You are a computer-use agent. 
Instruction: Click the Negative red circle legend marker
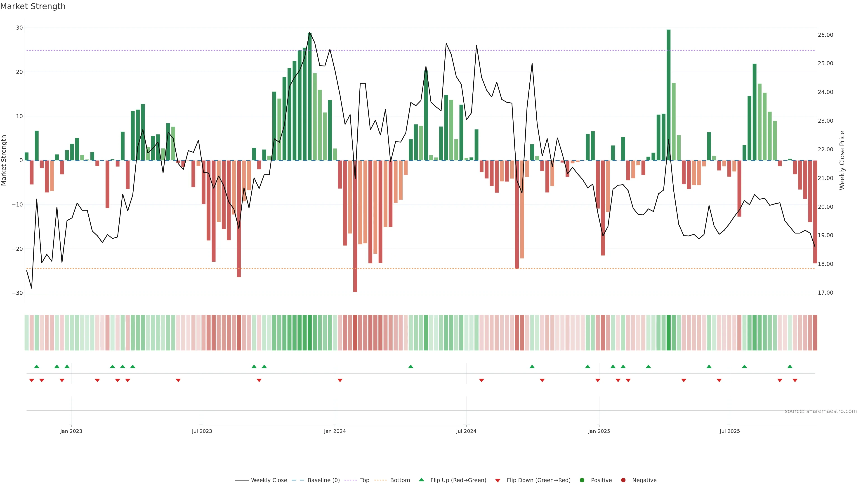pyautogui.click(x=623, y=480)
